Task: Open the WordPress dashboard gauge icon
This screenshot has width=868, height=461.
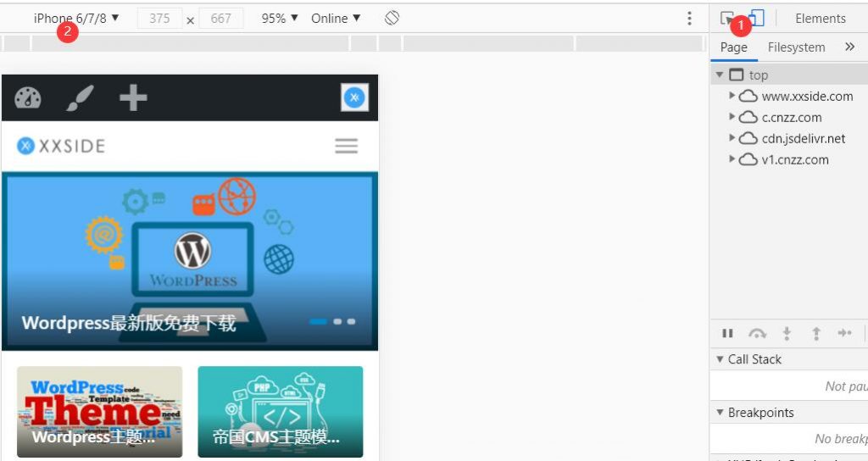Action: tap(28, 98)
